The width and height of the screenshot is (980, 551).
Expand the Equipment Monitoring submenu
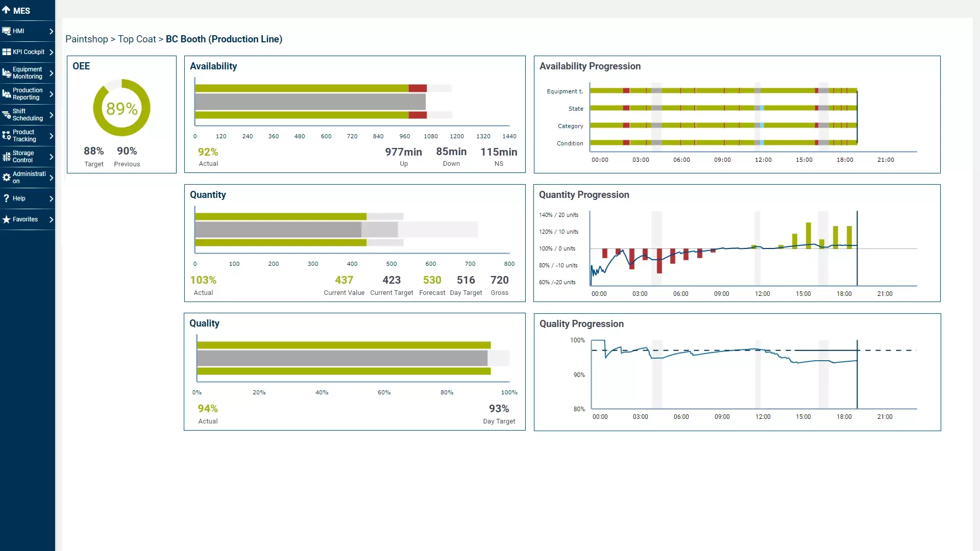pos(51,73)
